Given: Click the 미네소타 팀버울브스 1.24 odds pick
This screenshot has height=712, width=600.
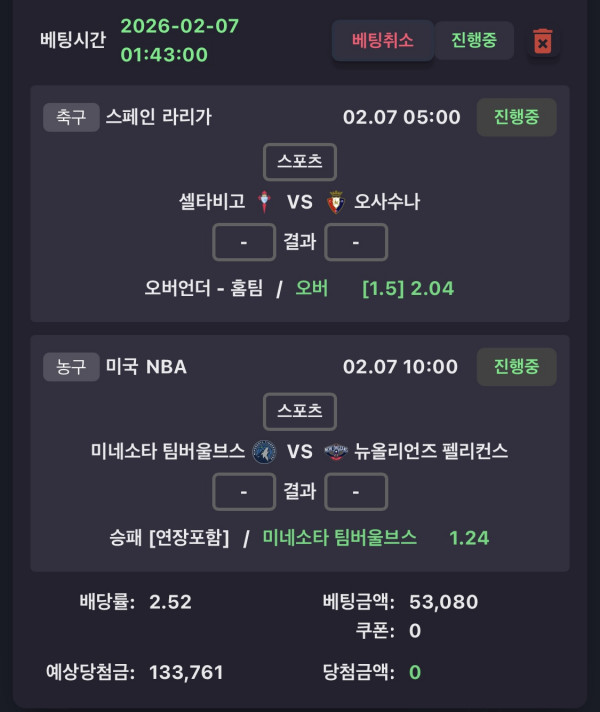Looking at the screenshot, I should pos(375,537).
